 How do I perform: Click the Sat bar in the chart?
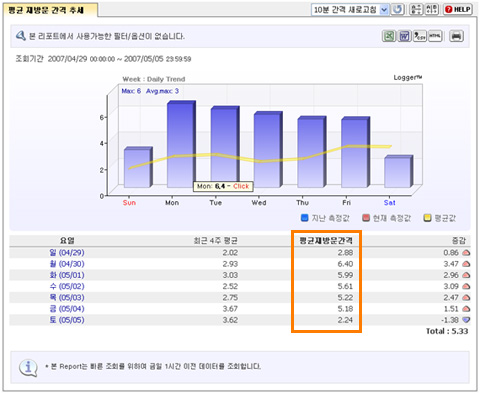[x=399, y=171]
